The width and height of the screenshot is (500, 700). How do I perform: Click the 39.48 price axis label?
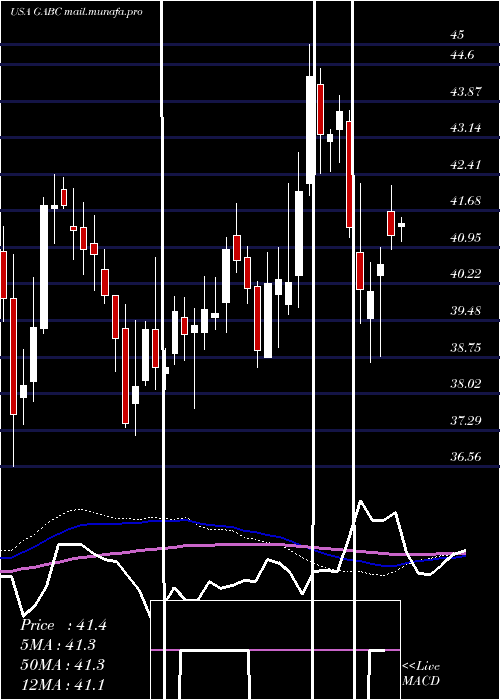(466, 310)
